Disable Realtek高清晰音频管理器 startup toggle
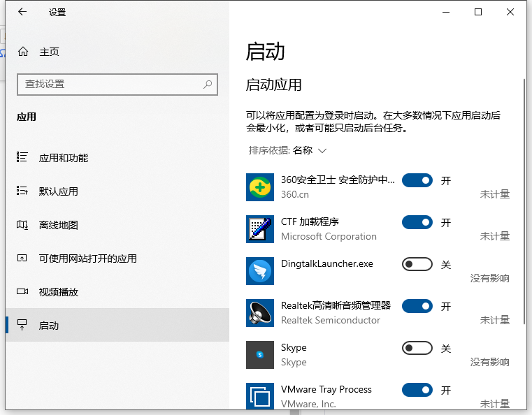Image resolution: width=532 pixels, height=415 pixels. 417,306
